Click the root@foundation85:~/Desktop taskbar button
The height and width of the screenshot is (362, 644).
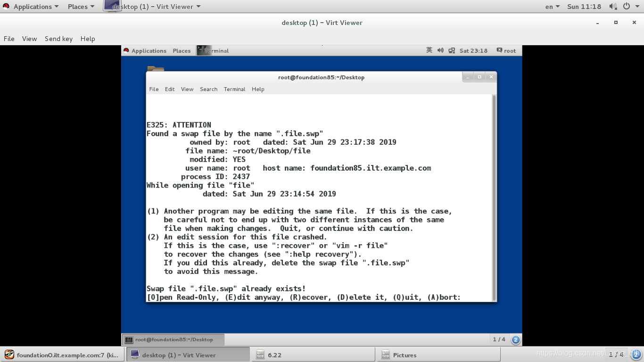point(174,339)
